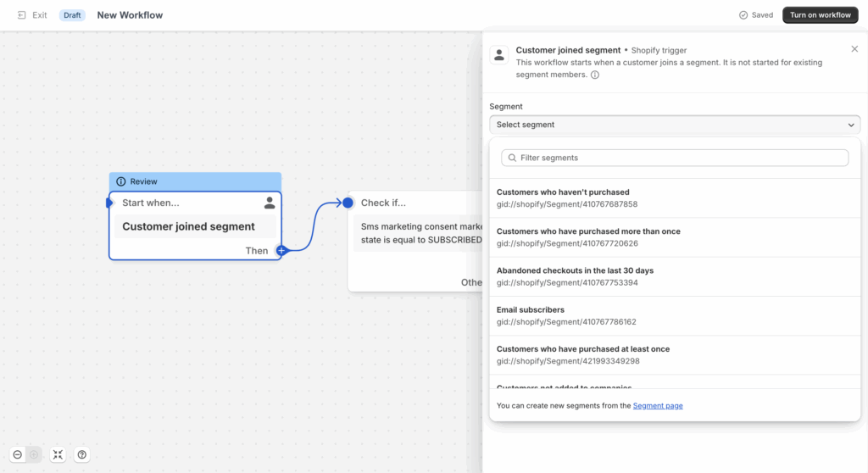Click the Review banner label
Image resolution: width=868 pixels, height=473 pixels.
tap(143, 181)
